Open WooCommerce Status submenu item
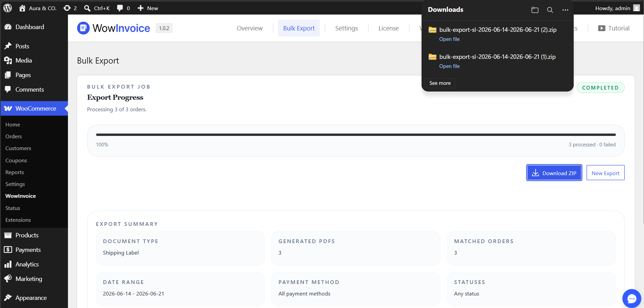The width and height of the screenshot is (644, 308). (x=13, y=208)
